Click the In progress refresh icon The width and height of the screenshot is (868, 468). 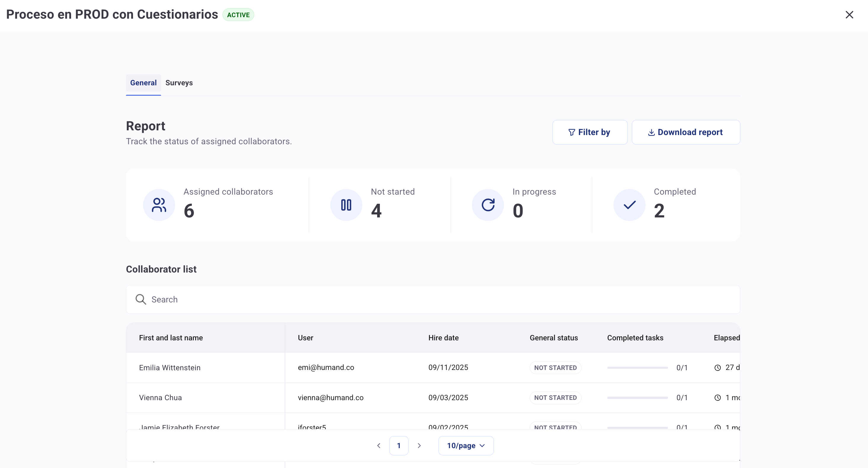click(488, 205)
